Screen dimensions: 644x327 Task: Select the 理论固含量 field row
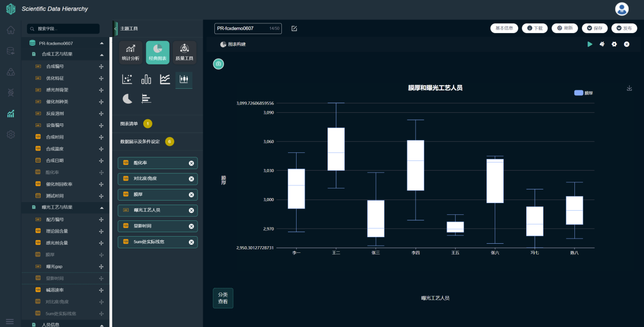point(66,231)
